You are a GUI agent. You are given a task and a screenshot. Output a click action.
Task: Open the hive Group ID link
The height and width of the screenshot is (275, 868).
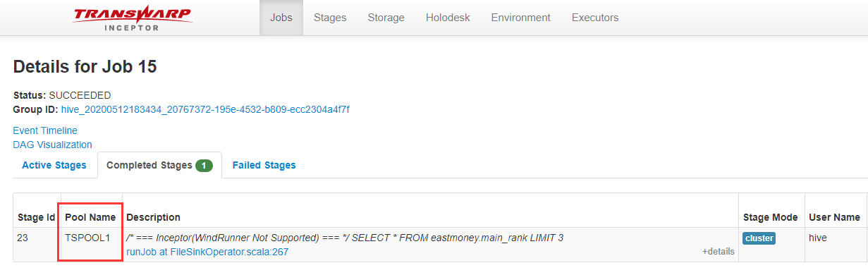point(205,109)
